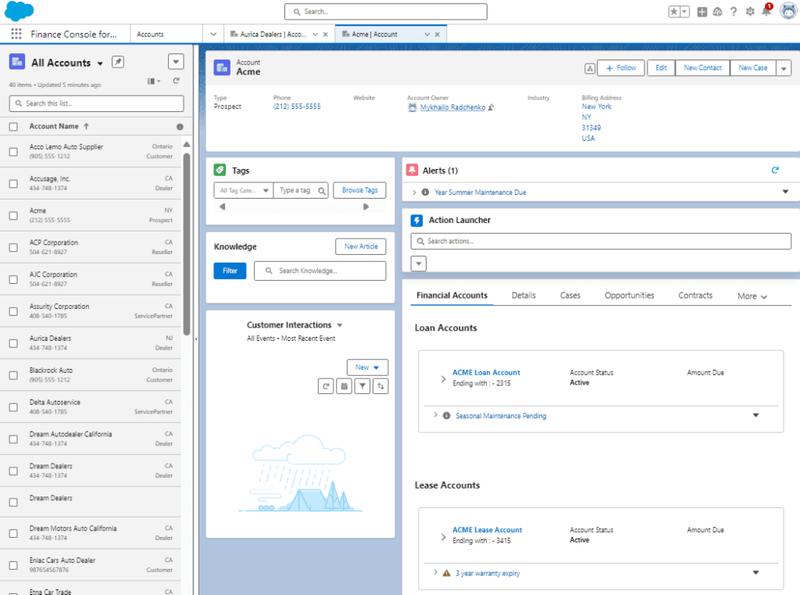Check the Blackrock Auto row
The width and height of the screenshot is (800, 595).
pos(13,376)
